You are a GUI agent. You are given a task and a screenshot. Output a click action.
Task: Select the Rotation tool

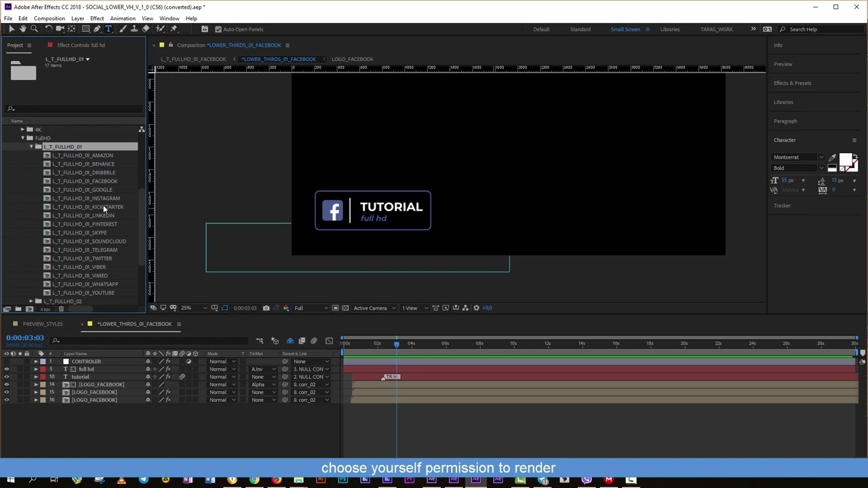click(x=48, y=29)
